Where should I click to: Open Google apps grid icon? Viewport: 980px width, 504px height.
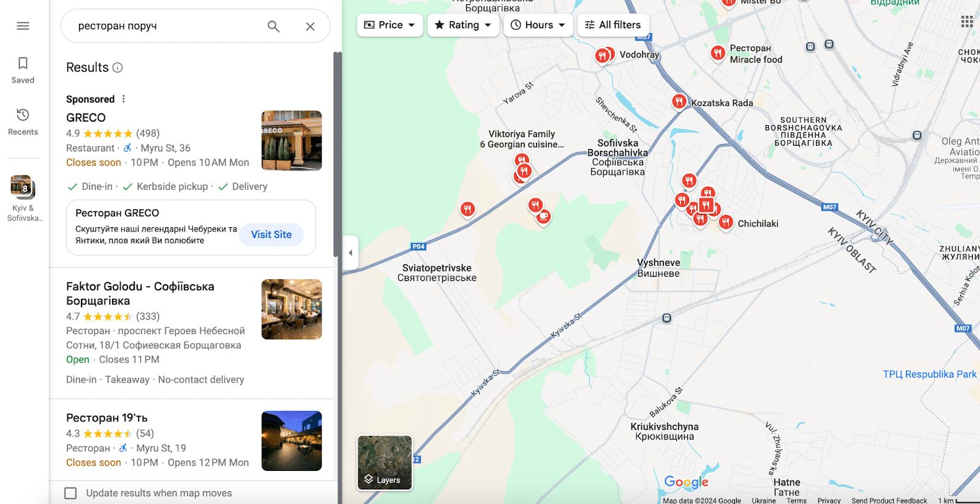tap(967, 21)
